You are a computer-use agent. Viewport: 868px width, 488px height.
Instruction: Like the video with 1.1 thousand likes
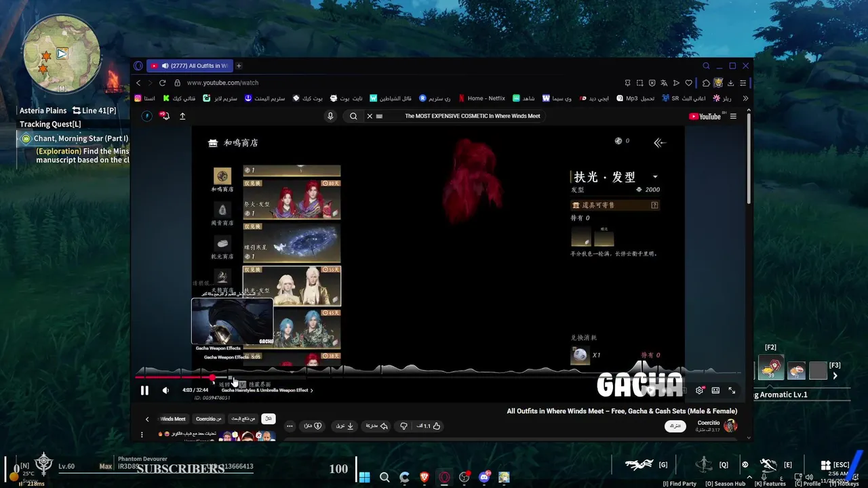pos(429,426)
